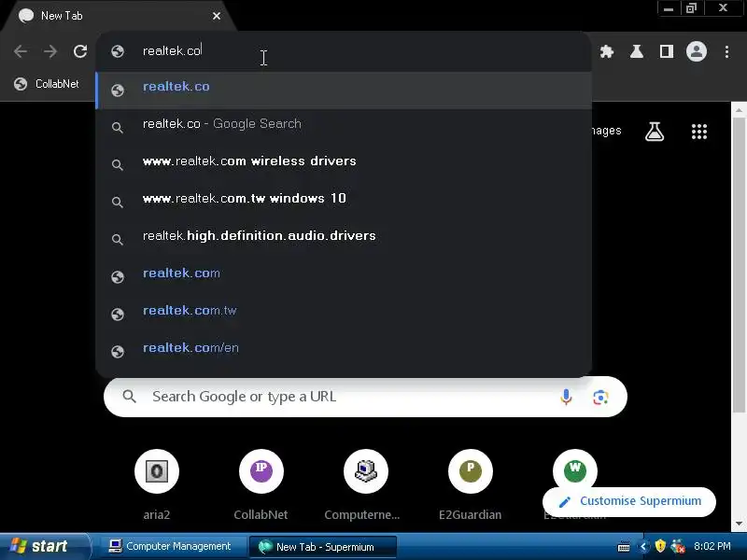Viewport: 747px width, 560px height.
Task: Click the network connection tray icon
Action: pos(678,546)
